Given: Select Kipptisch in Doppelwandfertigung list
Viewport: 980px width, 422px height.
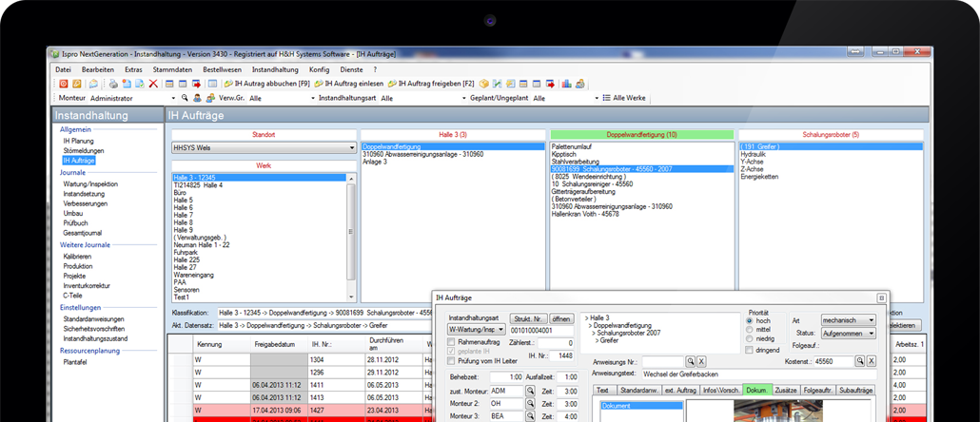Looking at the screenshot, I should click(x=563, y=153).
